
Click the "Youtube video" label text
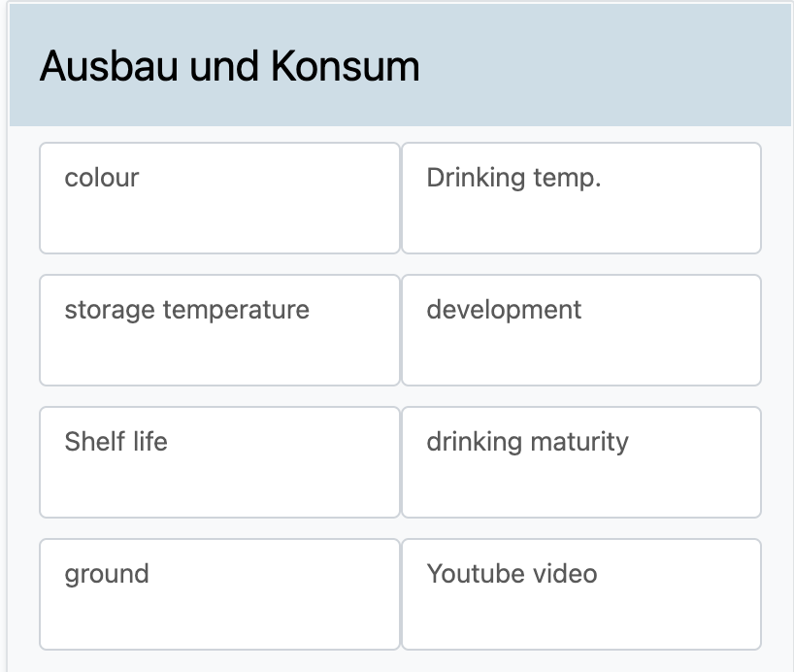coord(512,574)
